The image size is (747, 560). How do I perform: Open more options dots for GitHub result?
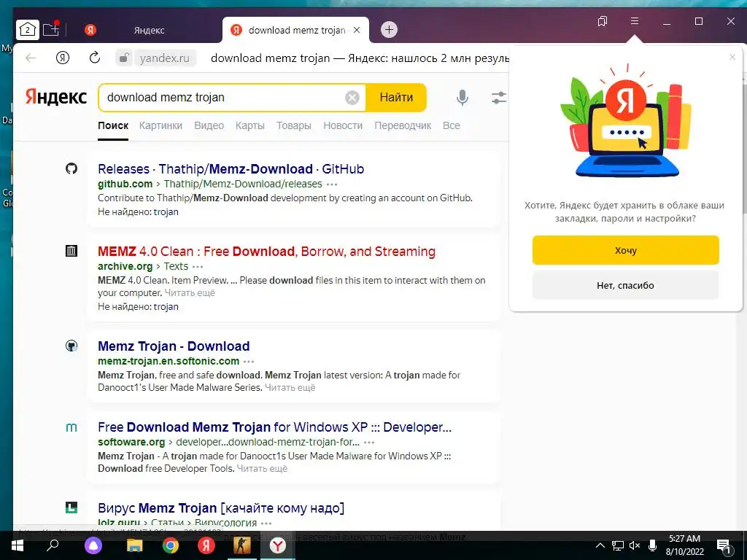(332, 184)
